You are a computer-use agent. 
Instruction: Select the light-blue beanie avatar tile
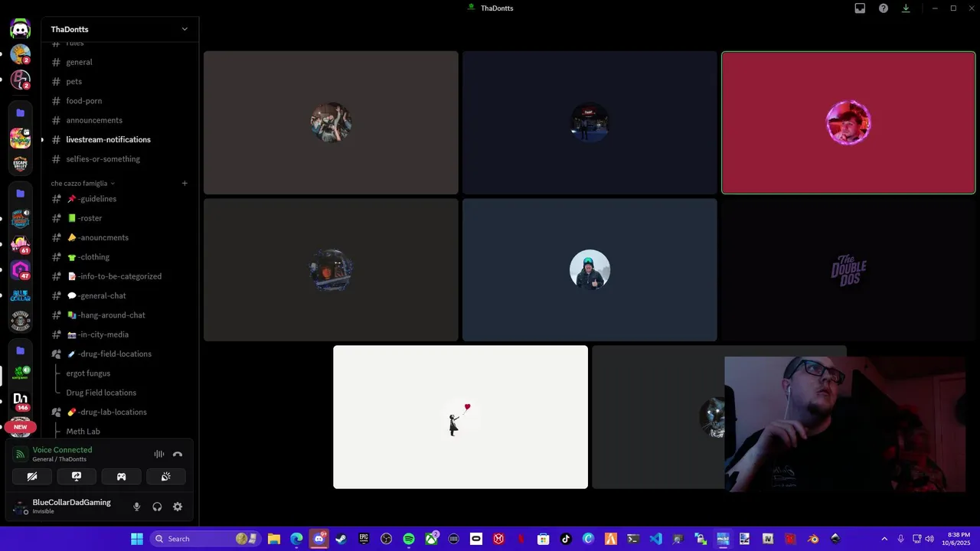click(x=590, y=270)
